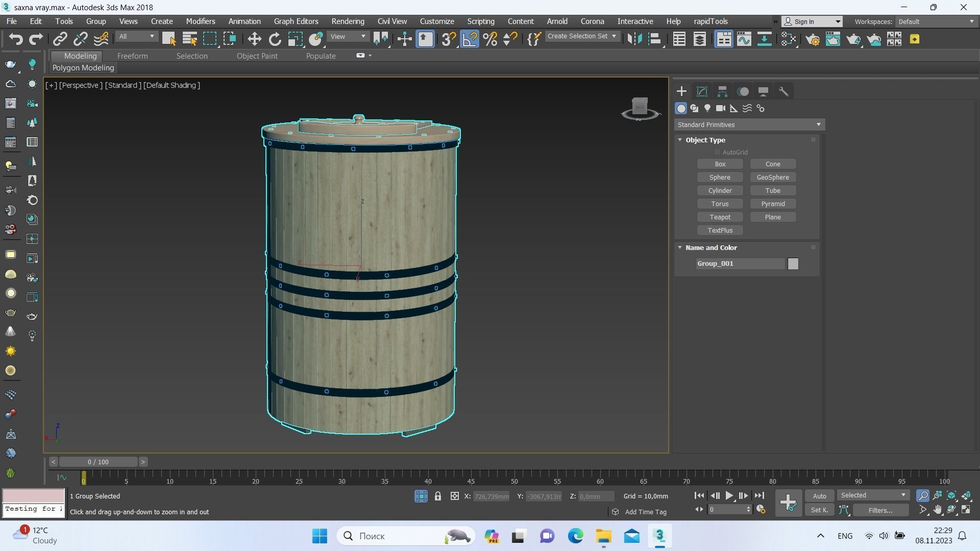Collapse the Name and Color rollout
980x551 pixels.
(680, 247)
